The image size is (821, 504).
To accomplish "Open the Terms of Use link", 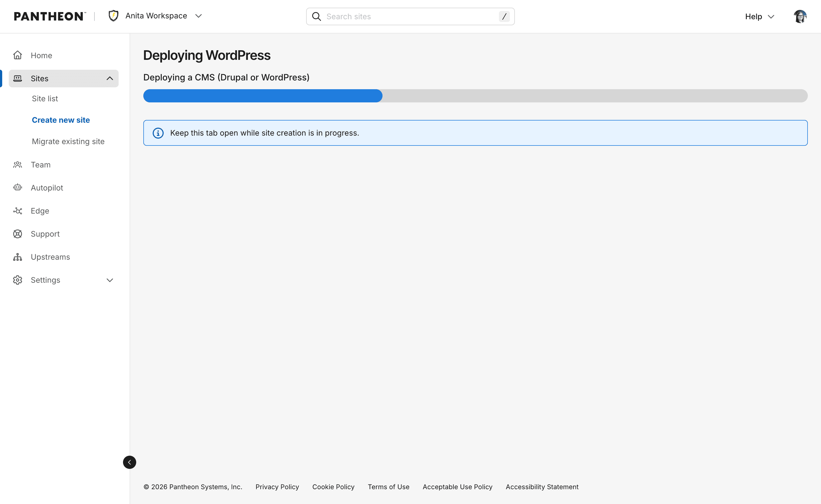I will click(389, 487).
